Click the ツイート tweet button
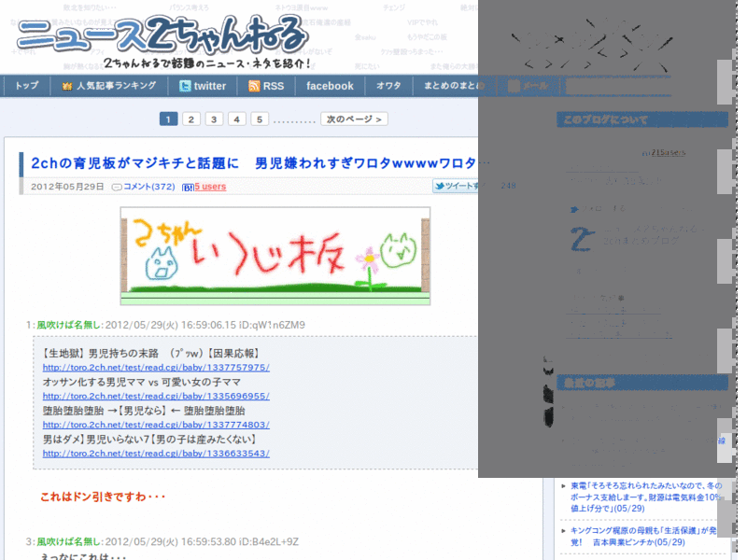 [456, 186]
